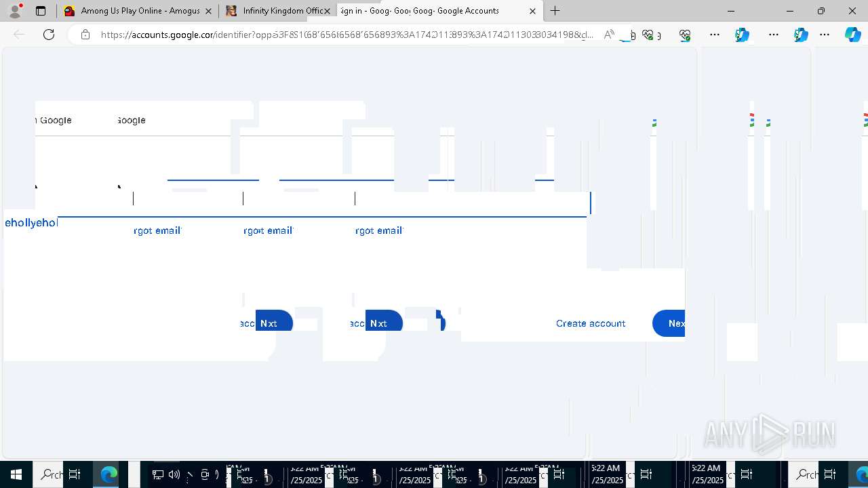The height and width of the screenshot is (488, 868).
Task: Click the accounts.google.com address bar
Action: pos(346,35)
